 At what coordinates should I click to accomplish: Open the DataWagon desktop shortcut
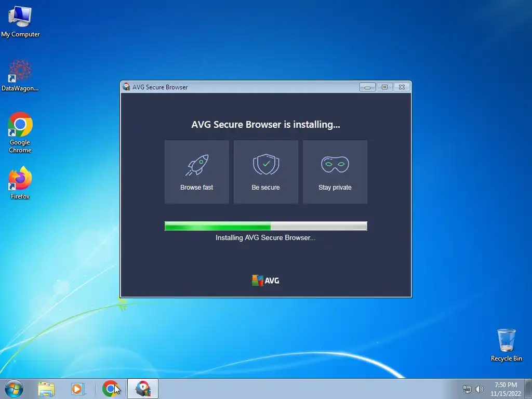(x=20, y=75)
